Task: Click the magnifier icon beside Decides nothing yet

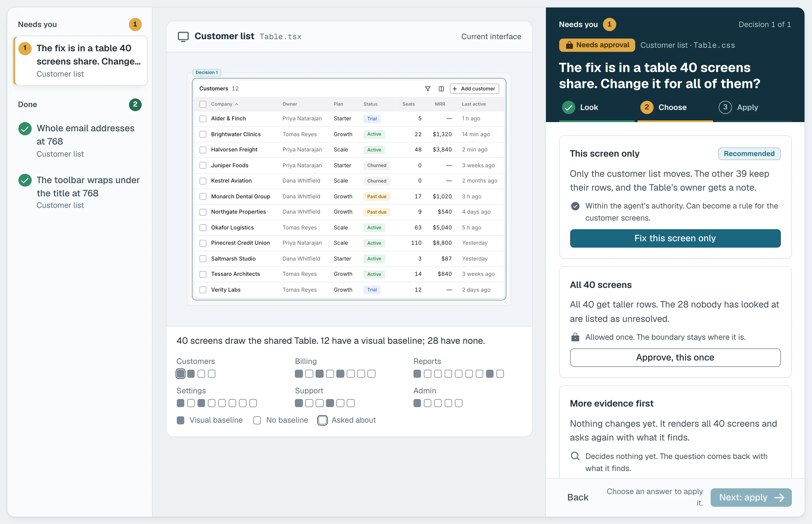Action: (575, 456)
